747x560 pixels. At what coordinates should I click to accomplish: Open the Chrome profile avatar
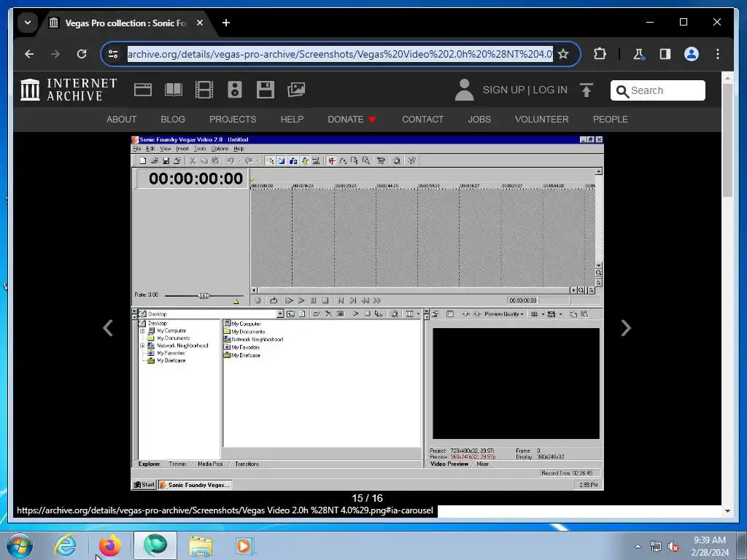tap(692, 54)
